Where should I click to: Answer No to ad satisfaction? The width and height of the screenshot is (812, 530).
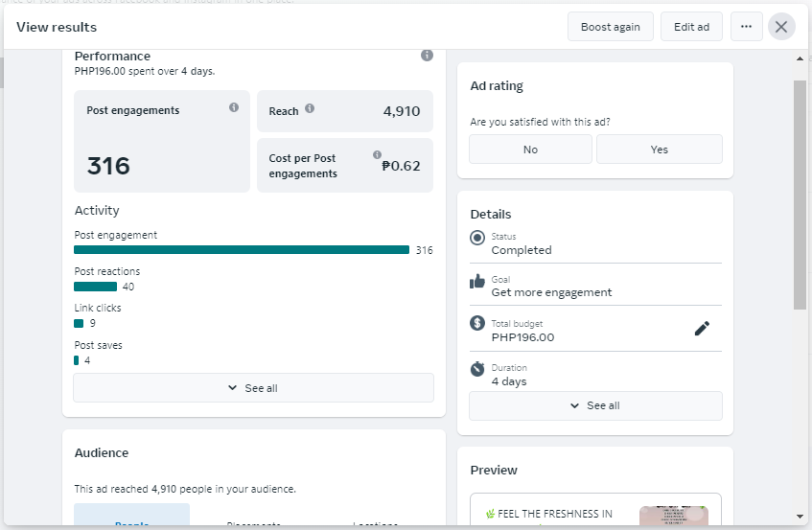[x=530, y=150]
